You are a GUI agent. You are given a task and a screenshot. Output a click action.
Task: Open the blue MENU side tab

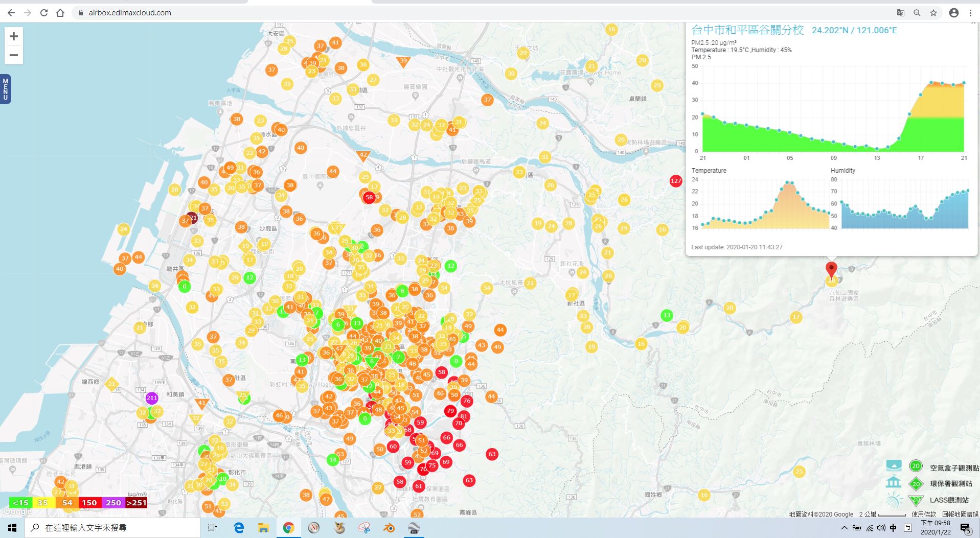(x=5, y=89)
